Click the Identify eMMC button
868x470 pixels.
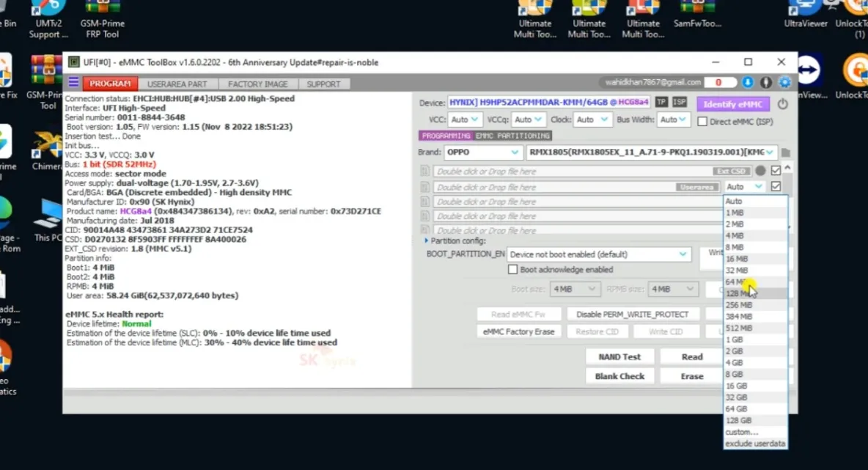[733, 104]
